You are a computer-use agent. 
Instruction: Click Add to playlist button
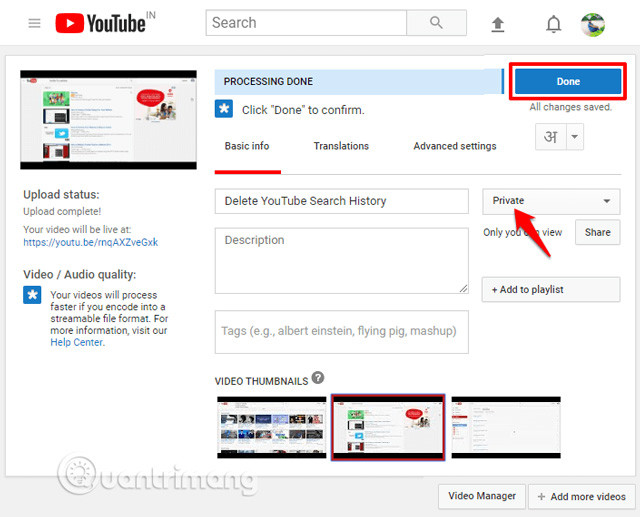point(551,290)
